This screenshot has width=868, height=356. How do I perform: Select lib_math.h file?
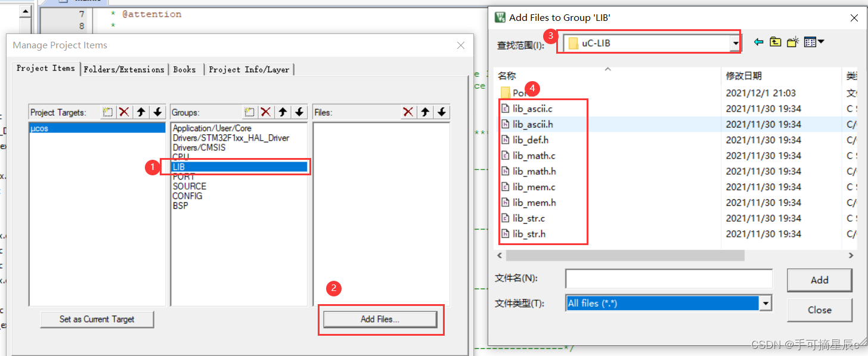point(528,171)
